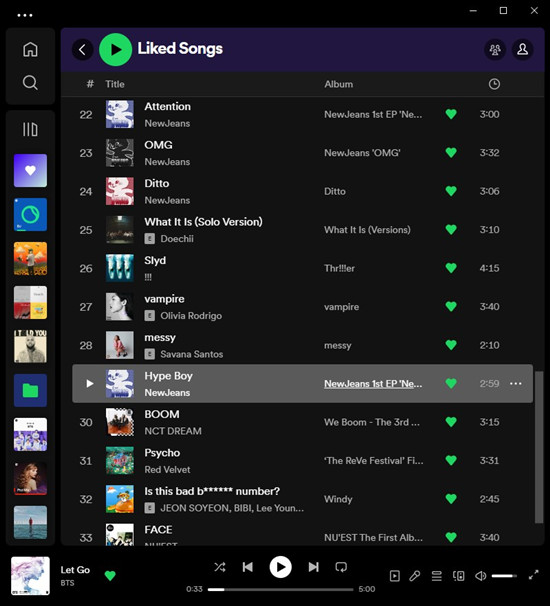
Task: Unlike the song Attention
Action: tap(451, 114)
